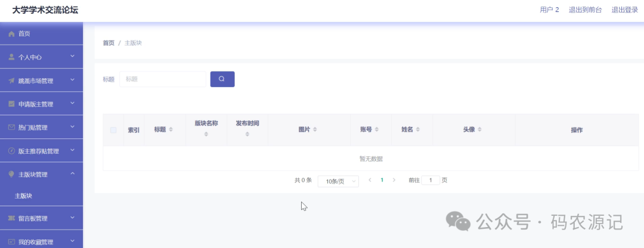Screen dimensions: 644x248
Task: Sort table by 头像 column arrows
Action: [x=479, y=130]
